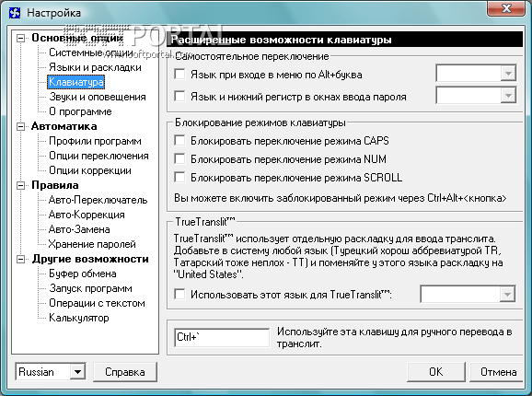
Task: Open the Russian interface language dropdown
Action: (x=77, y=372)
